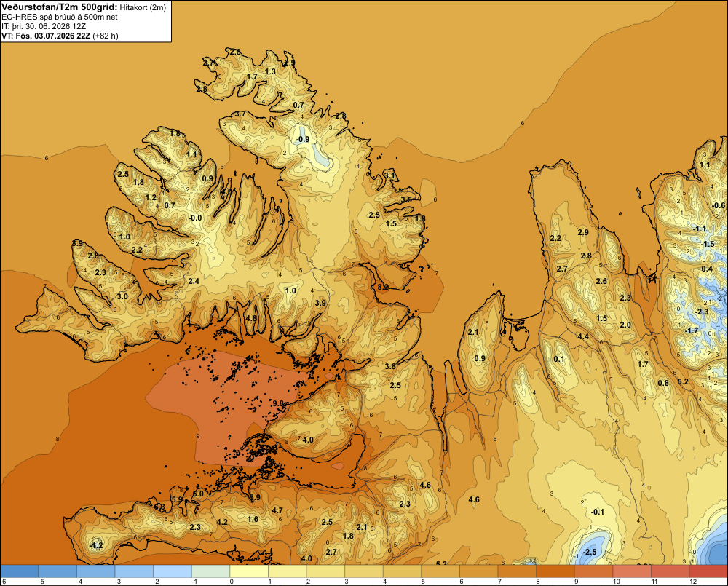Click the legend scale label -6
Viewport: 728px width, 586px height.
[4, 582]
